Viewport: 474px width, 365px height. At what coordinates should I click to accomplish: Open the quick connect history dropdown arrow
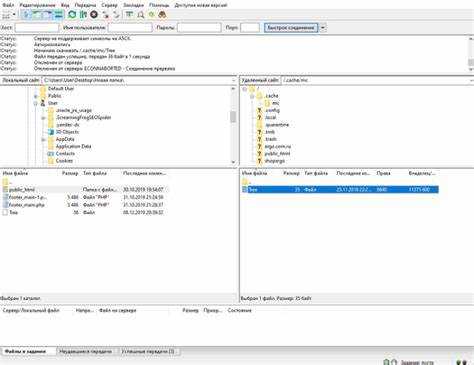[323, 28]
